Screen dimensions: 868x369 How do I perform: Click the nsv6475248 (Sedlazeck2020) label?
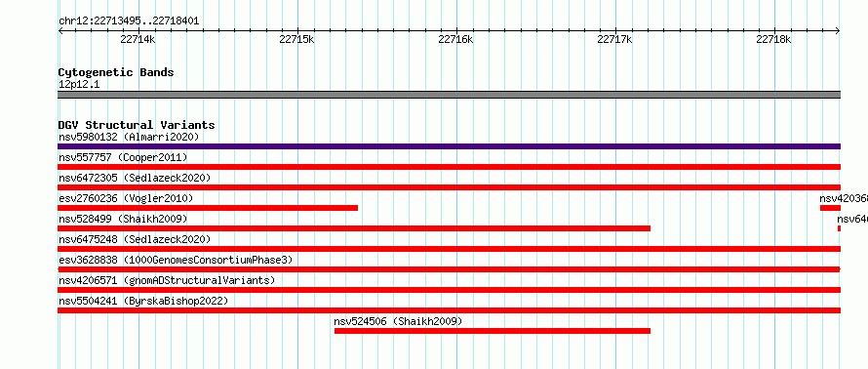pos(135,239)
